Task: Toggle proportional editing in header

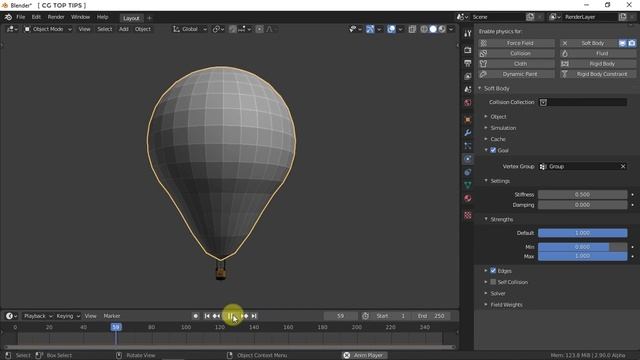Action: (x=259, y=29)
